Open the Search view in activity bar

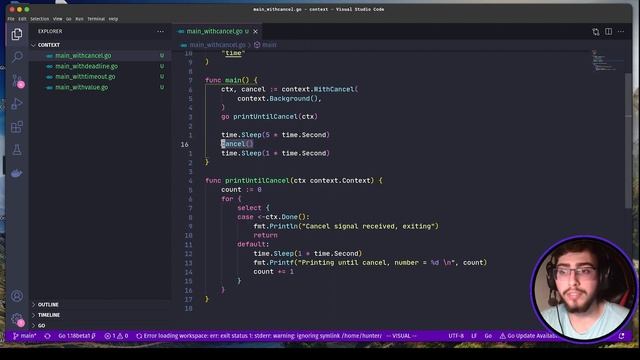[17, 56]
